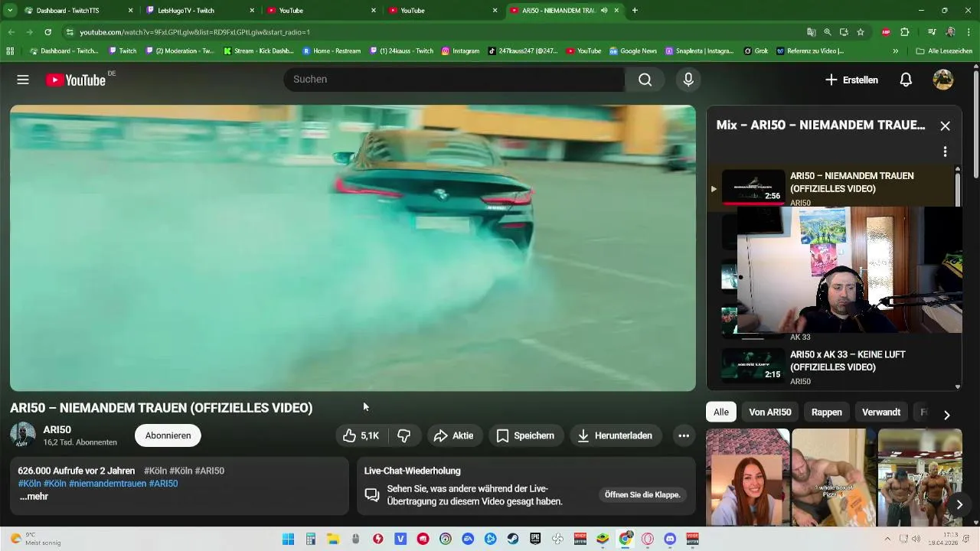Image resolution: width=980 pixels, height=551 pixels.
Task: Click the browser address bar URL
Action: click(x=194, y=32)
